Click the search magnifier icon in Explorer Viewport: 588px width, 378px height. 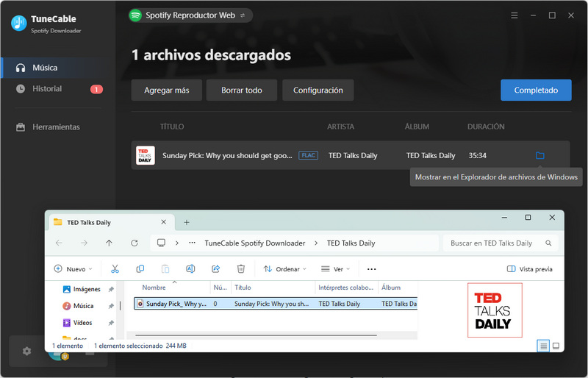548,243
